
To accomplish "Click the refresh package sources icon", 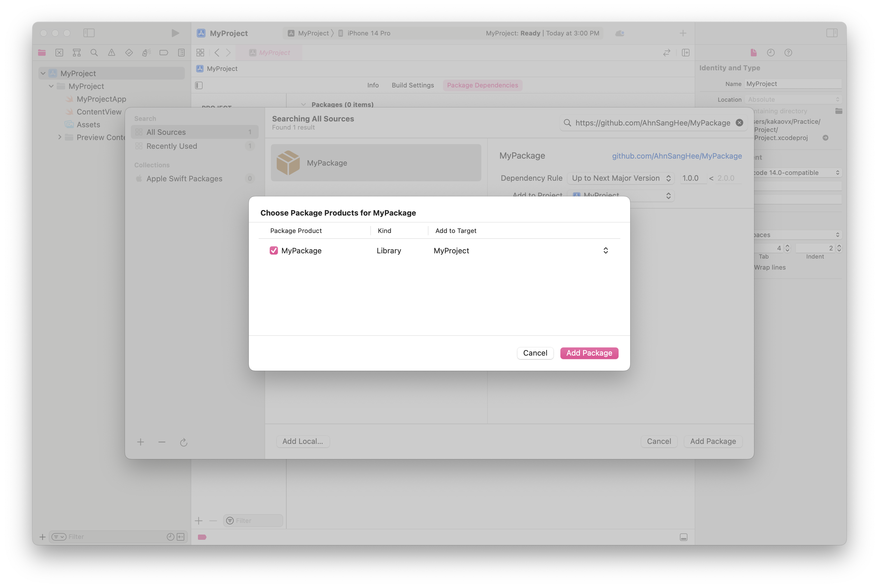I will click(183, 442).
